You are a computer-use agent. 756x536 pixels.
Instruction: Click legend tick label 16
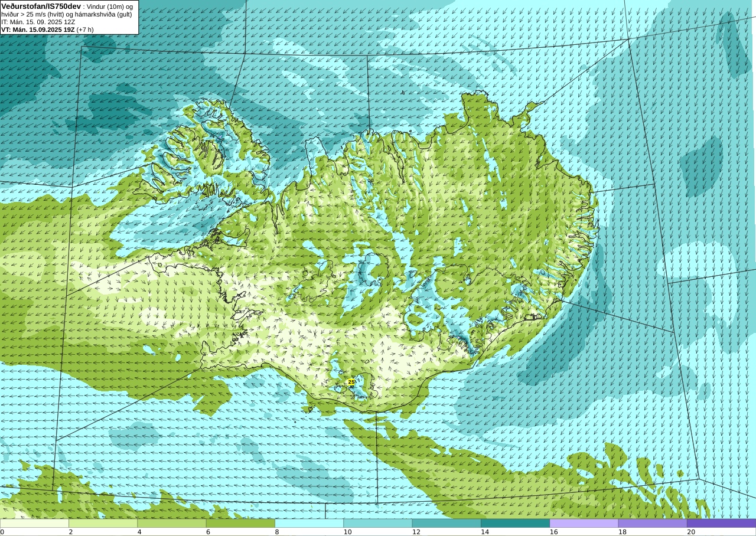click(x=553, y=532)
